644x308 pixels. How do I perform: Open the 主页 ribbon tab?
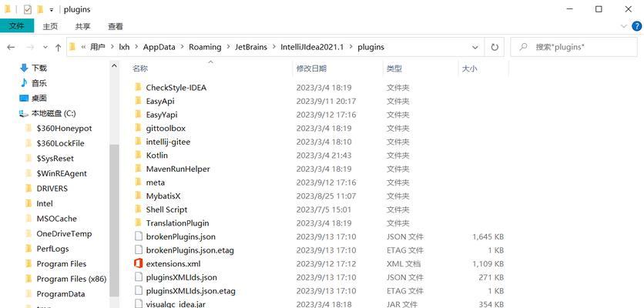tap(50, 26)
